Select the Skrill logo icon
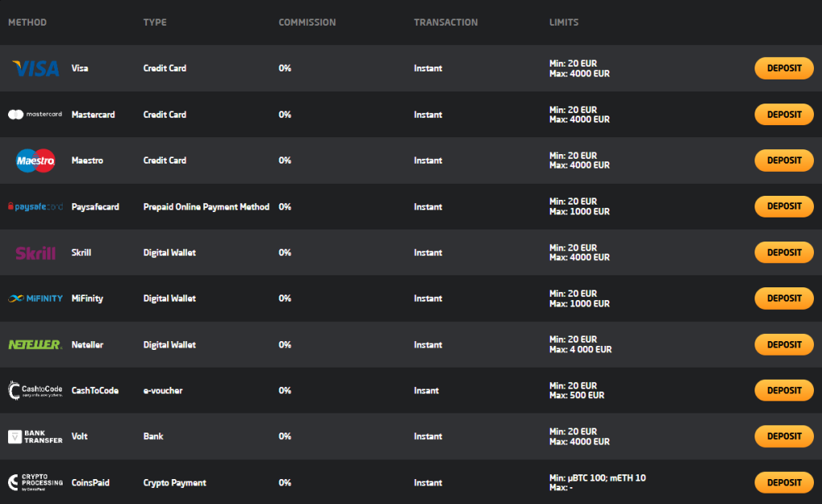This screenshot has width=822, height=504. (35, 253)
